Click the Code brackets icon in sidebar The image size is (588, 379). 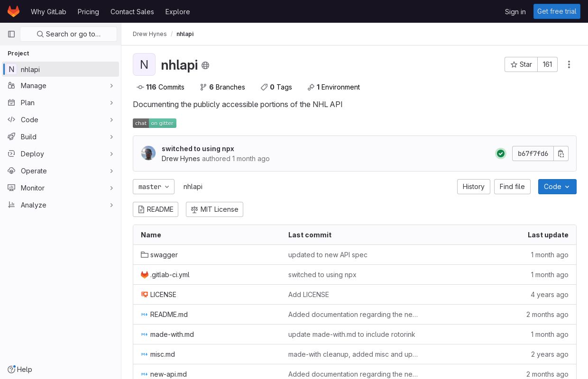tap(11, 120)
